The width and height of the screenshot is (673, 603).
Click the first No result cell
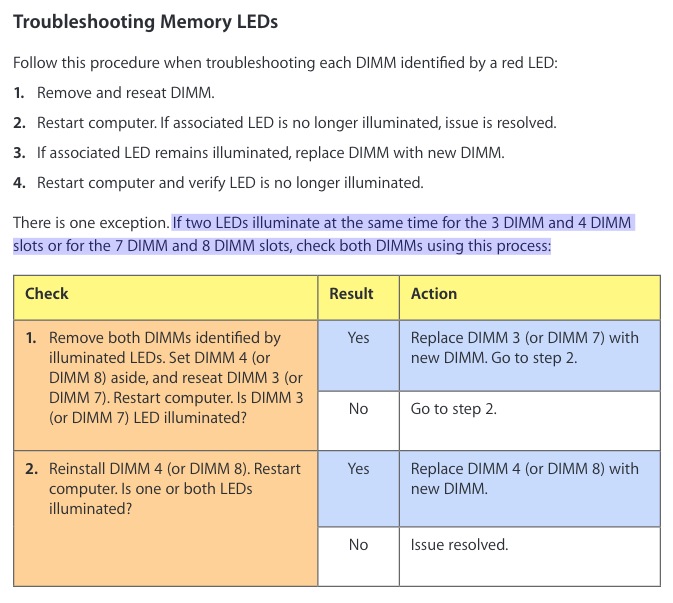tap(358, 421)
